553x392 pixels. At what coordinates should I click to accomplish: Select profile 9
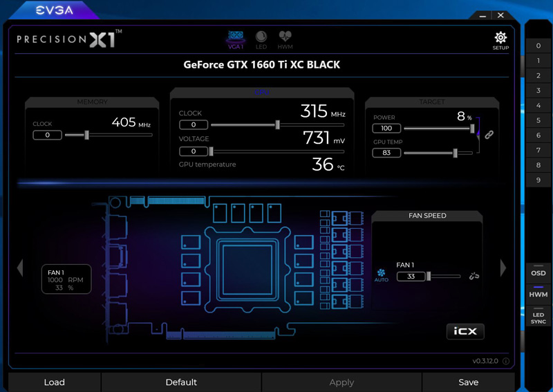(538, 180)
